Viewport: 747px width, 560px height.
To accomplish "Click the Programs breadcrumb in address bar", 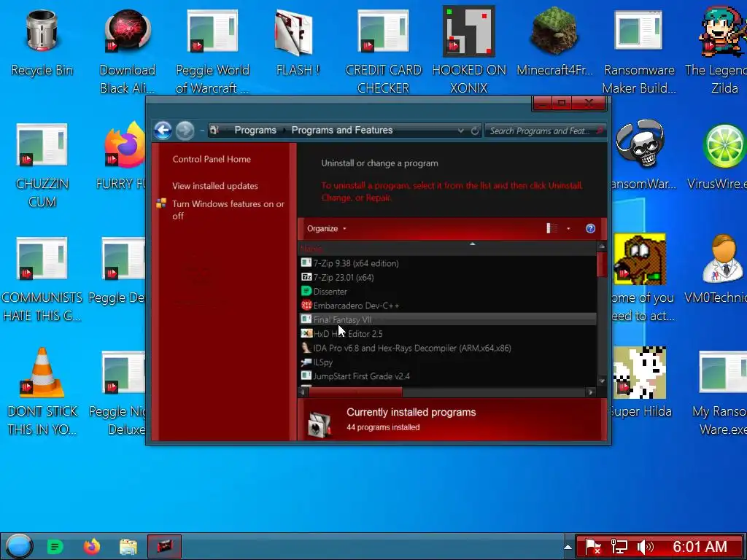I will coord(255,130).
